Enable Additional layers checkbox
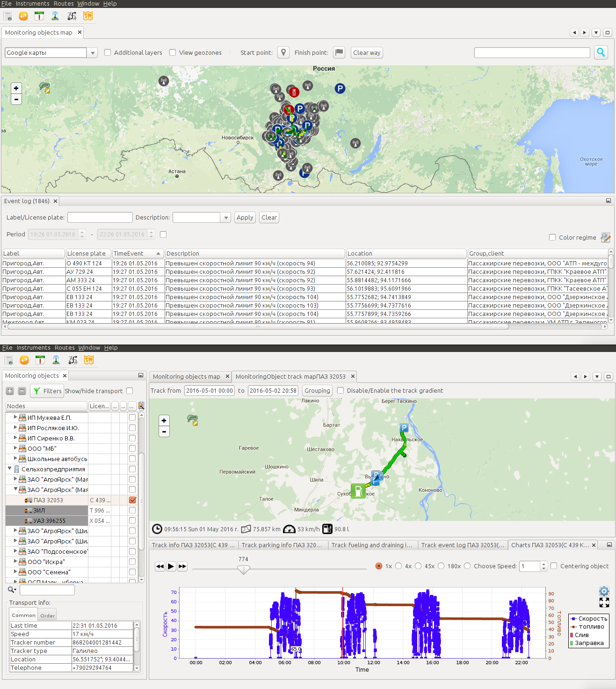Viewport: 616px width, 689px height. click(108, 52)
